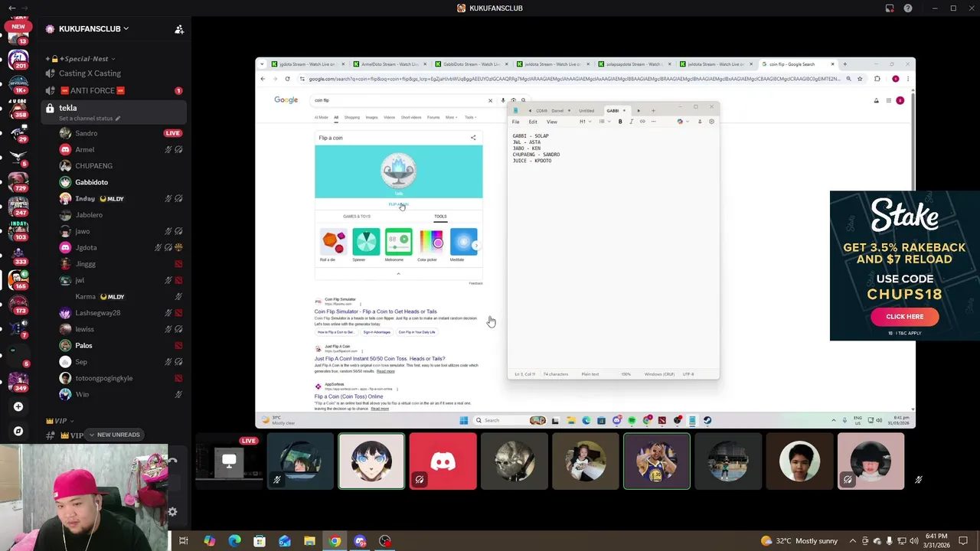Click Sandro's LIVE badge in member list

[172, 133]
